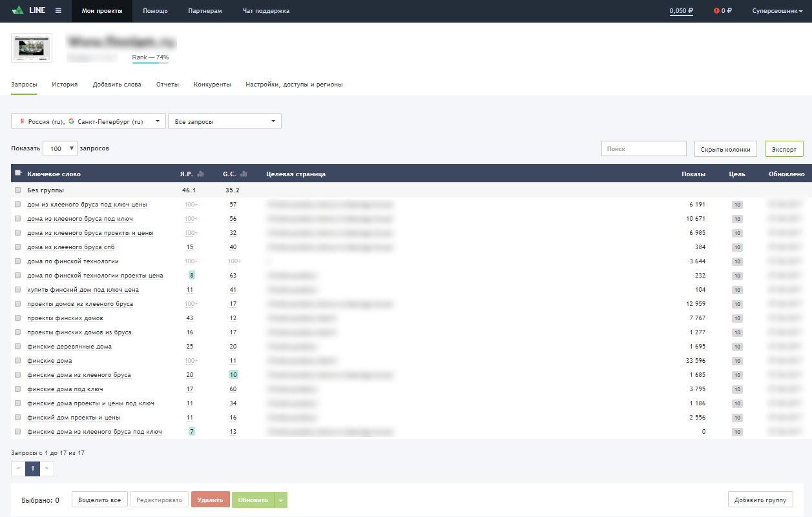812x517 pixels.
Task: Check the Без группы group checkbox
Action: (17, 190)
